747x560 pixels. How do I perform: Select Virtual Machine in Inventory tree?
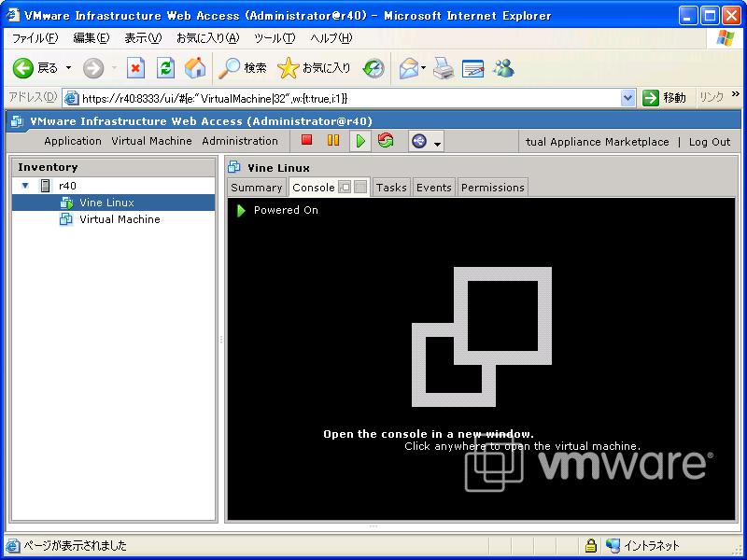tap(113, 219)
